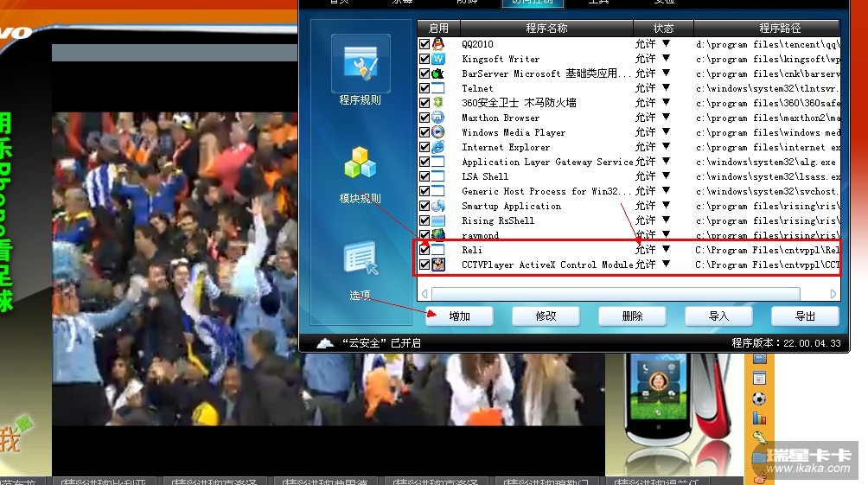Viewport: 868px width, 485px height.
Task: Click 360安全卫士 shield icon
Action: 437,102
